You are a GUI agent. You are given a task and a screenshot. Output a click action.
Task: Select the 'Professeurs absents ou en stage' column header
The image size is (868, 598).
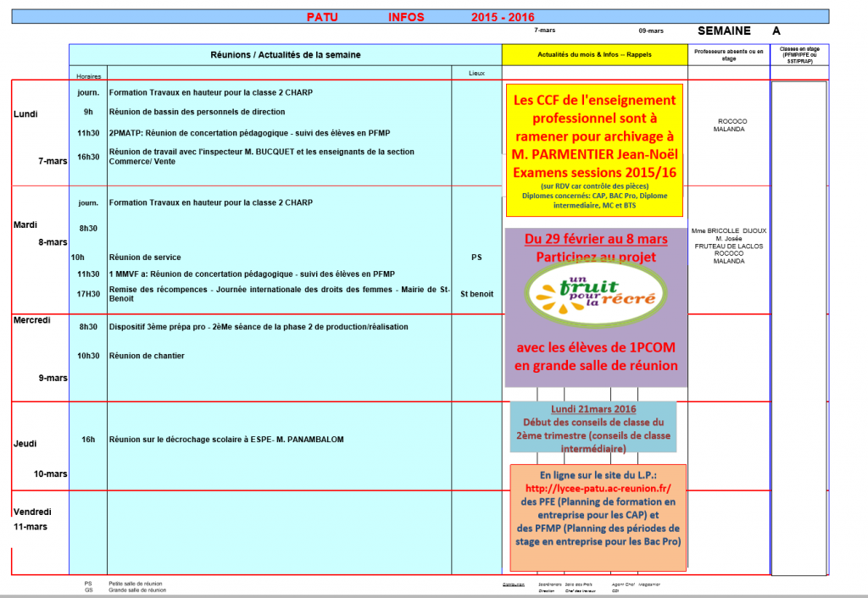[x=728, y=54]
